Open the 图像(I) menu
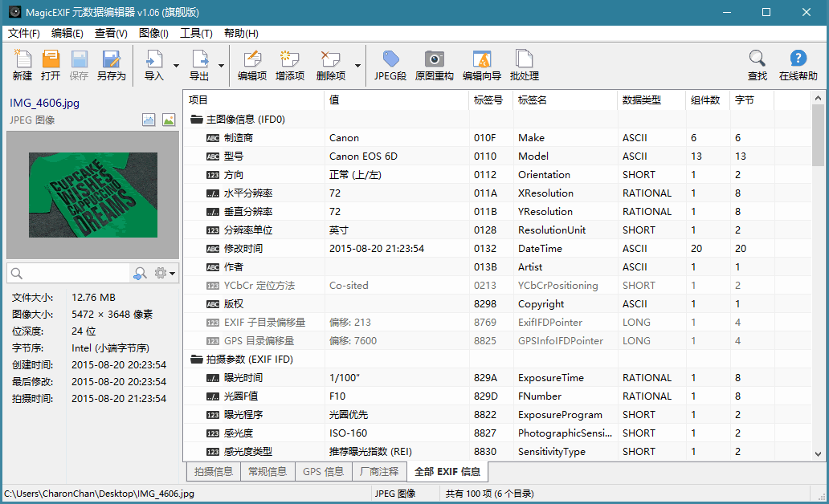 153,33
